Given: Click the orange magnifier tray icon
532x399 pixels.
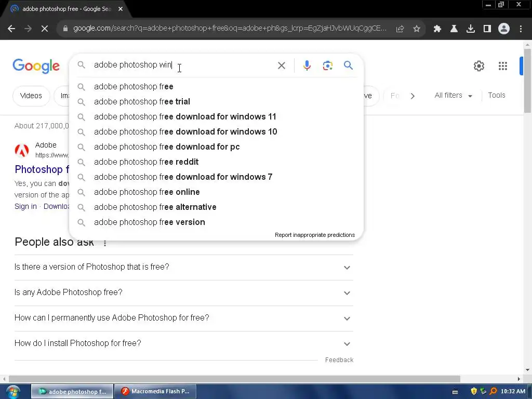Looking at the screenshot, I should (x=494, y=391).
